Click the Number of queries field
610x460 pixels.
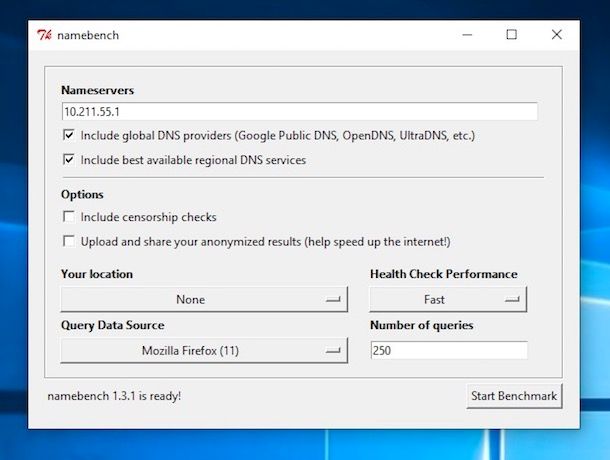449,350
